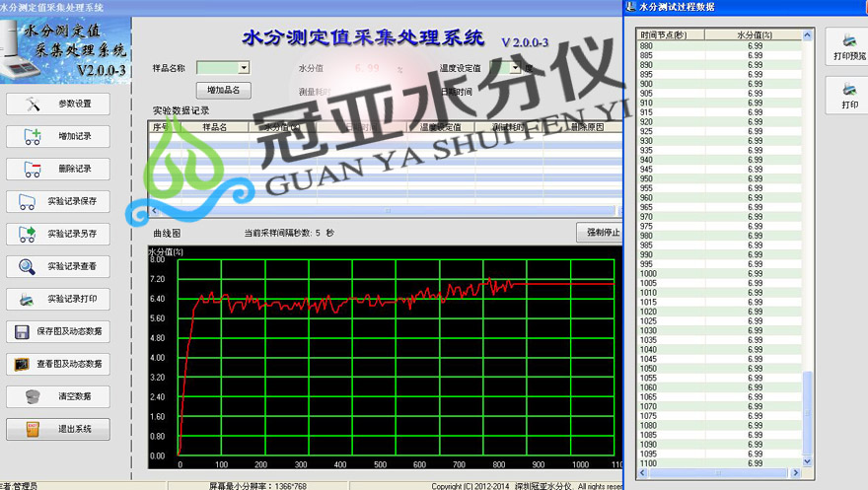Click the data list vertical scrollbar thumb
This screenshot has width=868, height=490.
pyautogui.click(x=807, y=414)
